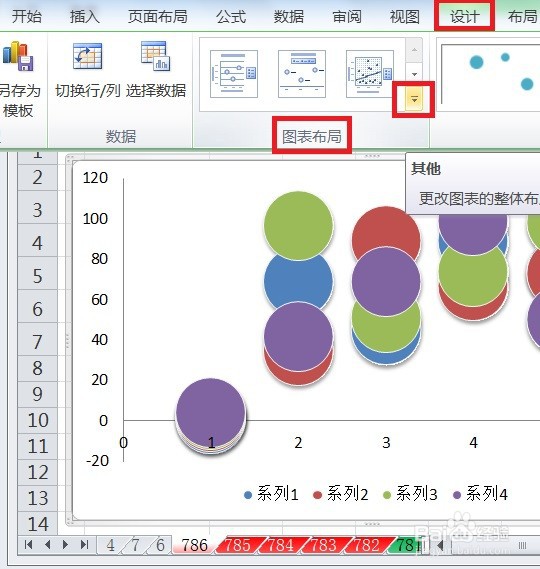The width and height of the screenshot is (540, 569).
Task: Select row header 8
Action: tap(37, 368)
